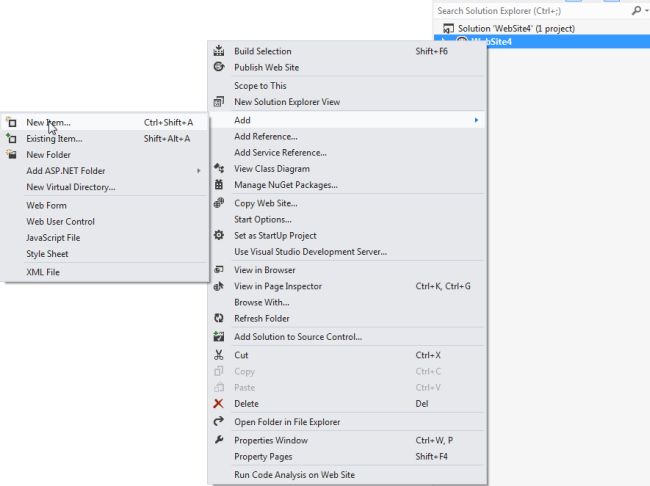Choose New Item... from the Add submenu
The width and height of the screenshot is (650, 486).
point(106,122)
